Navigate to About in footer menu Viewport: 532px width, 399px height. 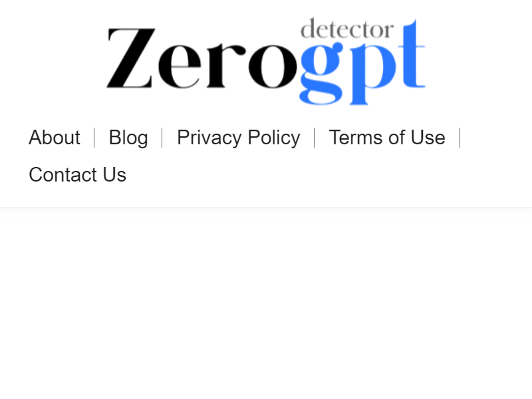55,138
